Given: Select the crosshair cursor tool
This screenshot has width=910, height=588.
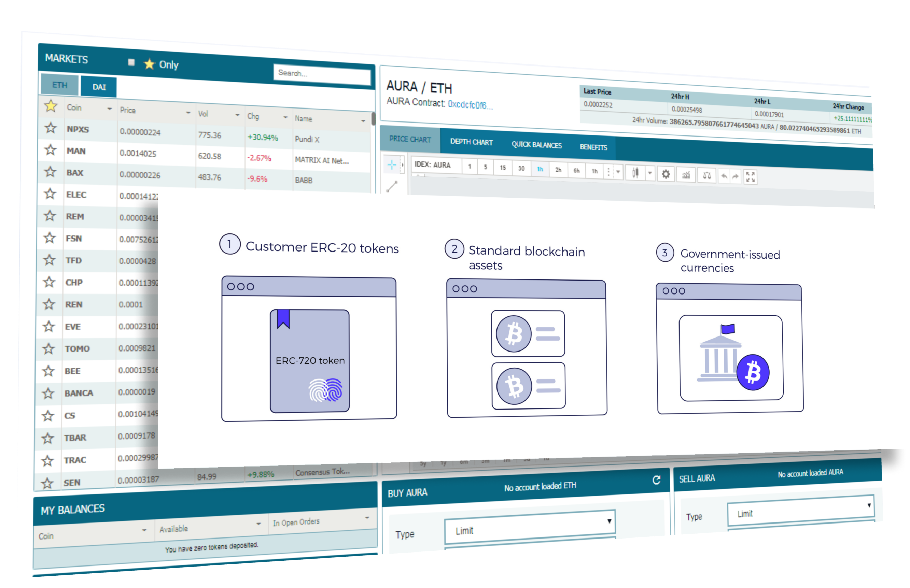Looking at the screenshot, I should click(392, 164).
